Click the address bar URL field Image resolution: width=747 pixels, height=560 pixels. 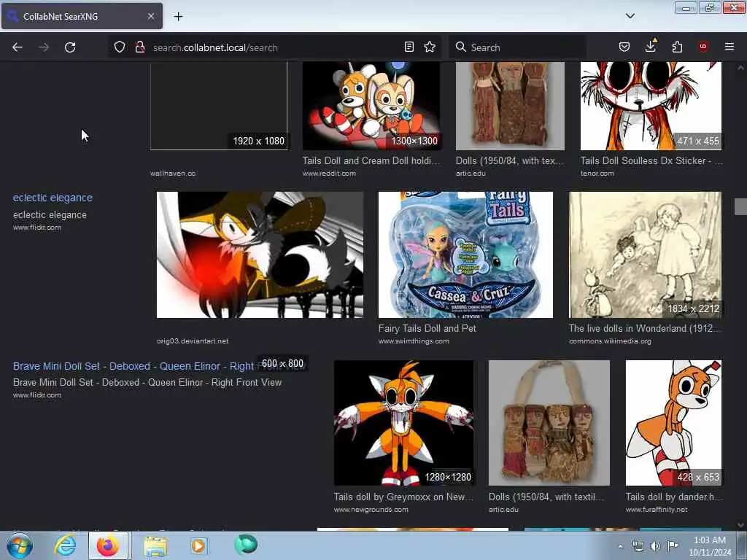pos(274,47)
